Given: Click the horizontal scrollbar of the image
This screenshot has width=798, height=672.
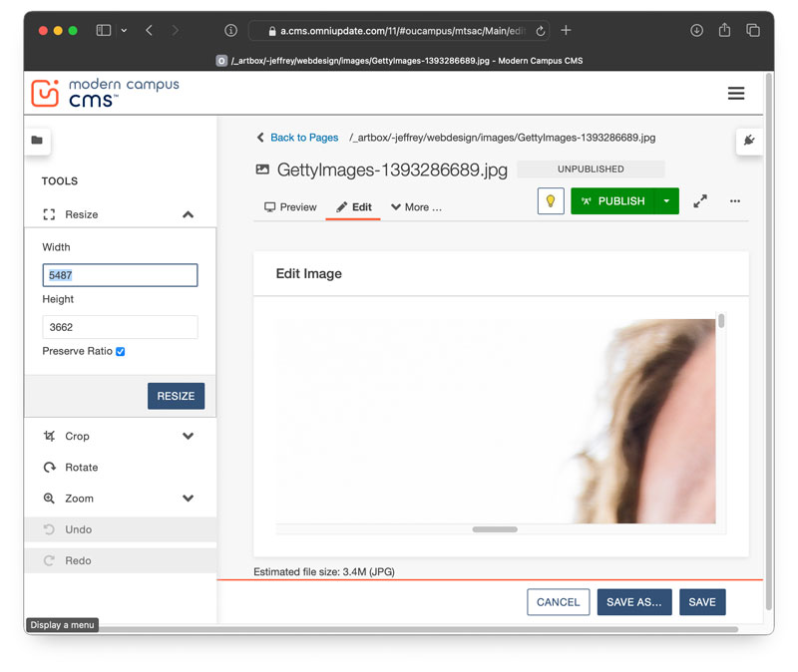Looking at the screenshot, I should coord(495,529).
